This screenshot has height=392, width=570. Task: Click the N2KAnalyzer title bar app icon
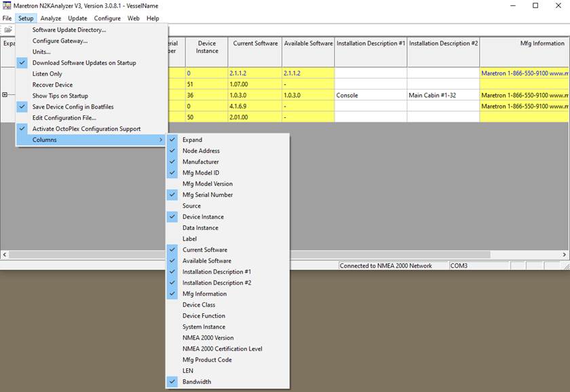[7, 6]
